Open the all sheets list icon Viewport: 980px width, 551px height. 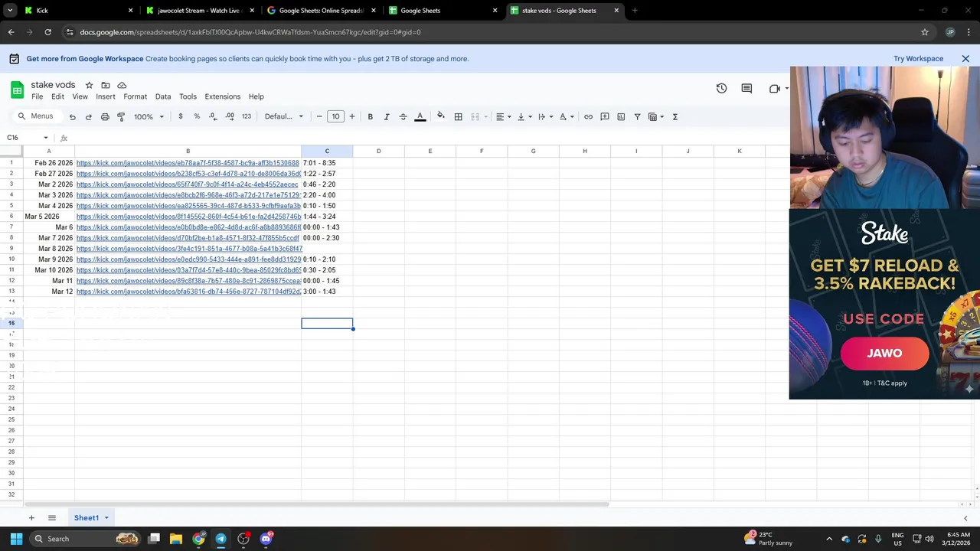click(x=52, y=518)
